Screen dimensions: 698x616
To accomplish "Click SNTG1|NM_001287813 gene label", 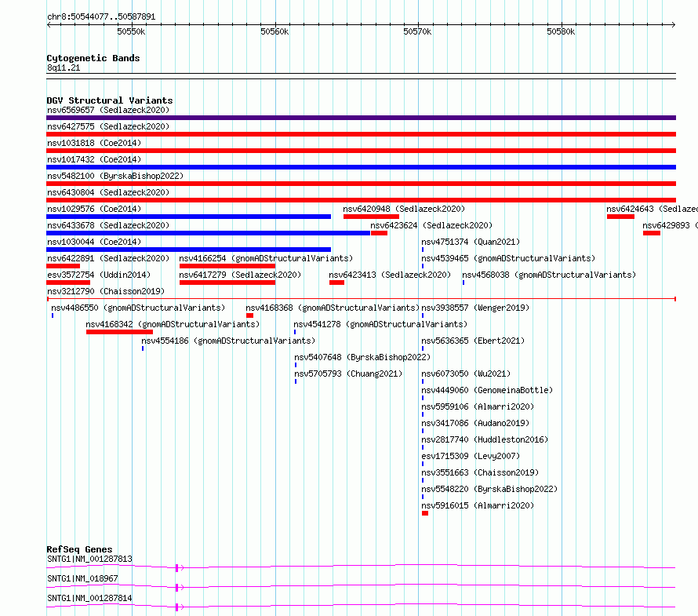I will (x=89, y=559).
